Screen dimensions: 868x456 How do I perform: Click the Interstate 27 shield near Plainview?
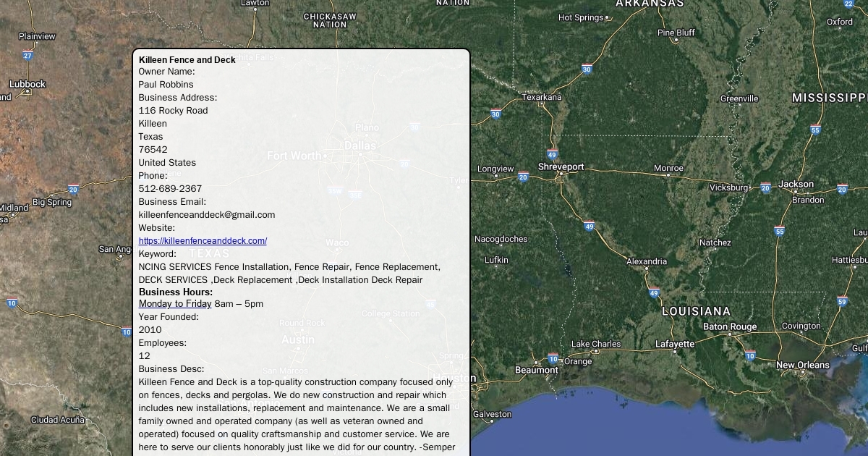[x=27, y=55]
